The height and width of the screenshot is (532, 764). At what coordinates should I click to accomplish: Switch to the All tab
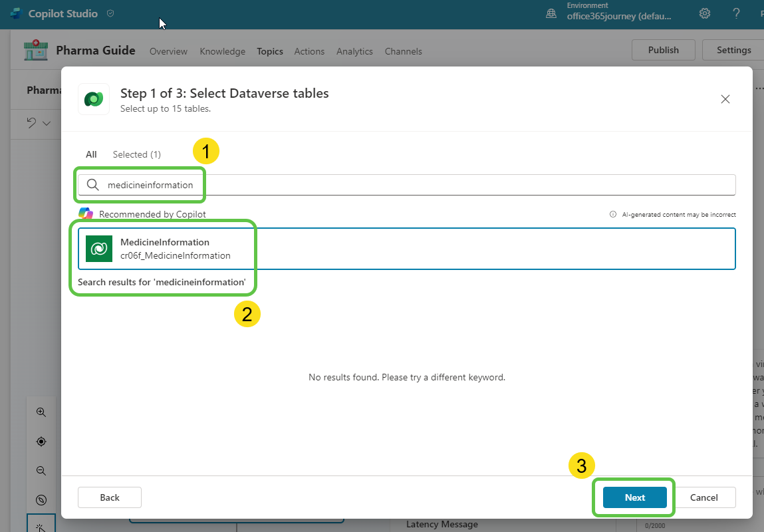tap(91, 154)
